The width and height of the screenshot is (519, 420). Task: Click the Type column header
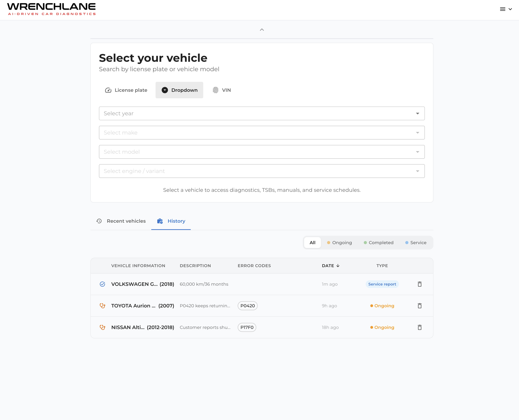(x=382, y=266)
